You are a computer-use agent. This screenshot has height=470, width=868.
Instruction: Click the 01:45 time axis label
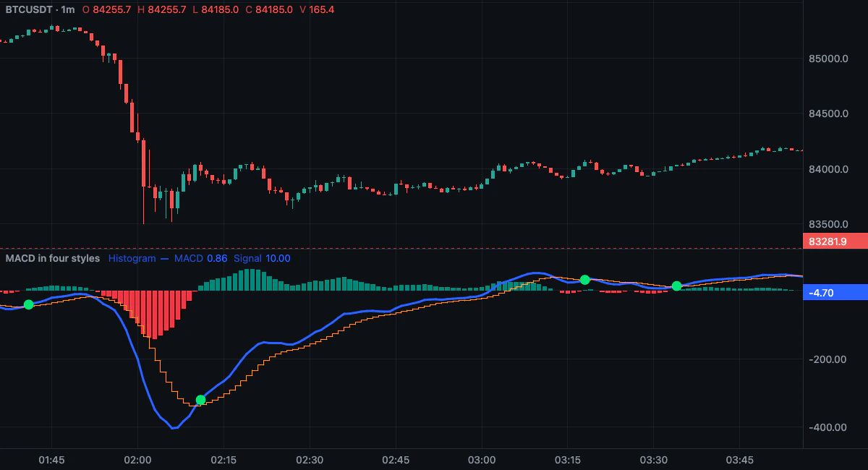click(x=51, y=460)
